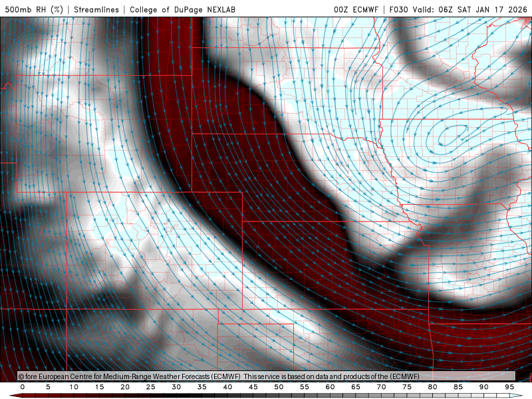Click the 10 percent legend label
This screenshot has width=532, height=399.
(x=74, y=387)
